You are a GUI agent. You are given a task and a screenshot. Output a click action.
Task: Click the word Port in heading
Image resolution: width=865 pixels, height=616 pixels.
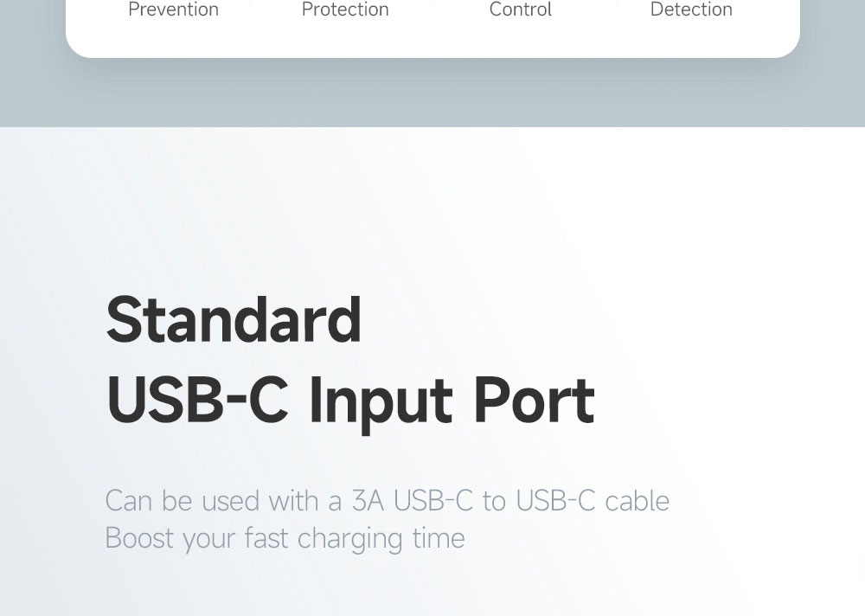pos(535,401)
